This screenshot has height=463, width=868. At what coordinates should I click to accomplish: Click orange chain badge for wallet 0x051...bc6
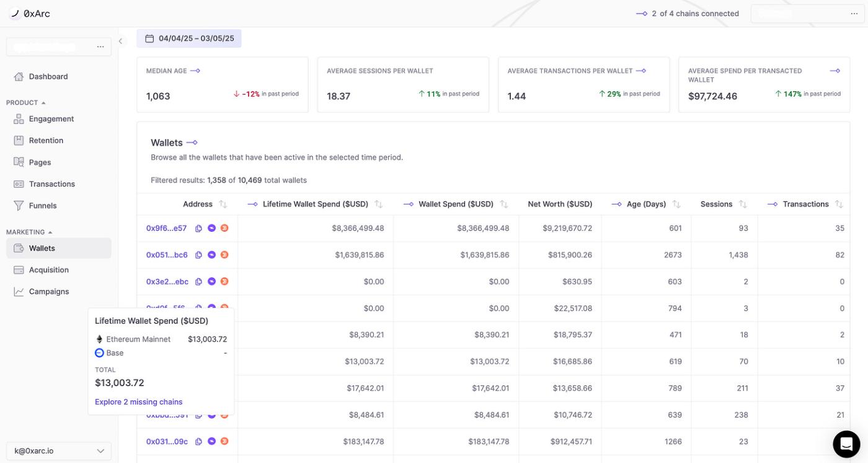[x=224, y=255]
